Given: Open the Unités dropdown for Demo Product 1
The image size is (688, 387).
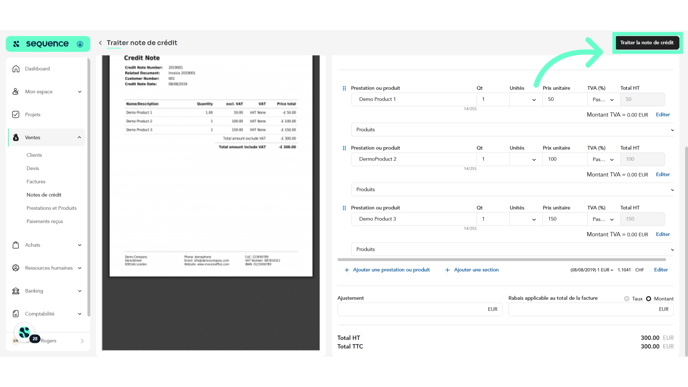Looking at the screenshot, I should pyautogui.click(x=523, y=100).
